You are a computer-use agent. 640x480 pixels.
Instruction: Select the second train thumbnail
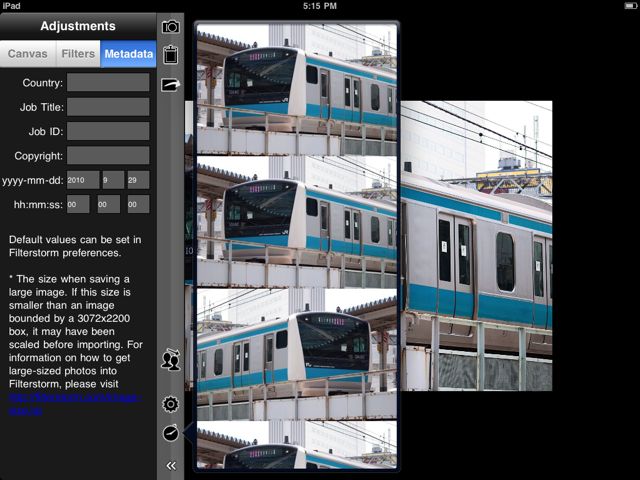click(x=297, y=222)
